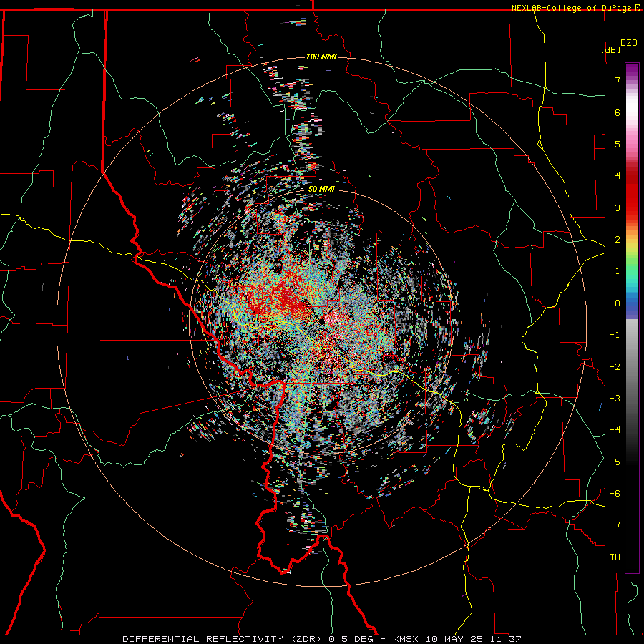Click the 2 value on the color scale
This screenshot has height=644, width=644.
click(618, 240)
